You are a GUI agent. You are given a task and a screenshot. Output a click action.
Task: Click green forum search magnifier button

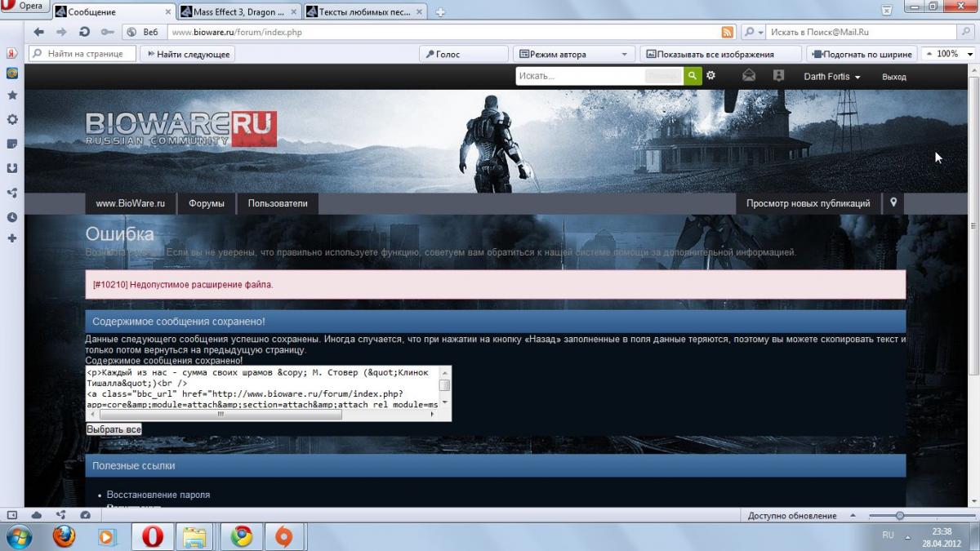tap(693, 76)
